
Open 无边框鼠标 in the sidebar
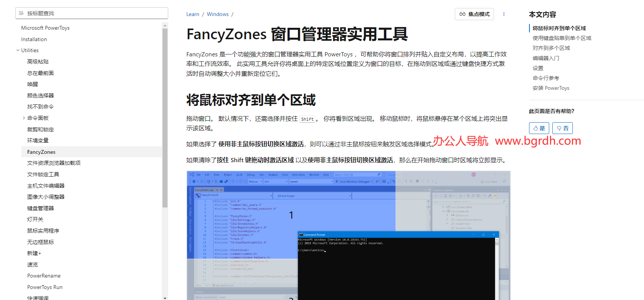(x=40, y=242)
